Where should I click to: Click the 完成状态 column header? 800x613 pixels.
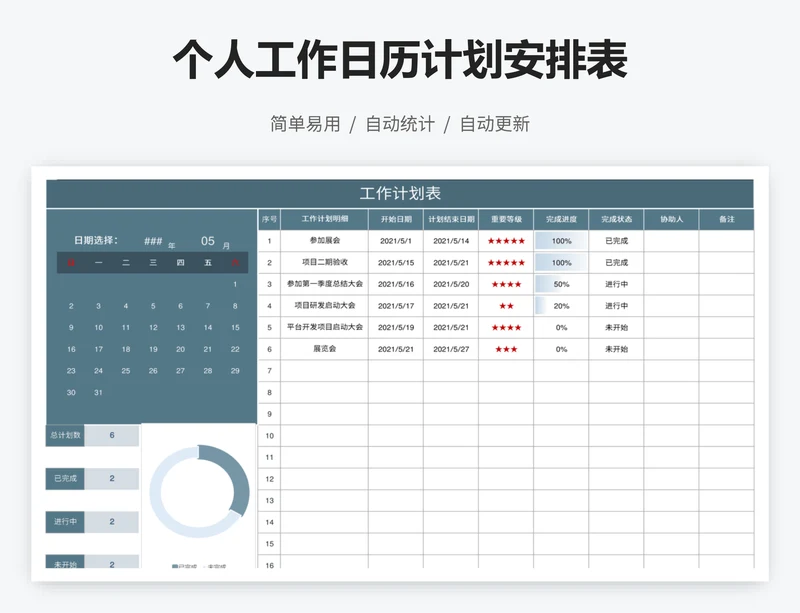[616, 219]
